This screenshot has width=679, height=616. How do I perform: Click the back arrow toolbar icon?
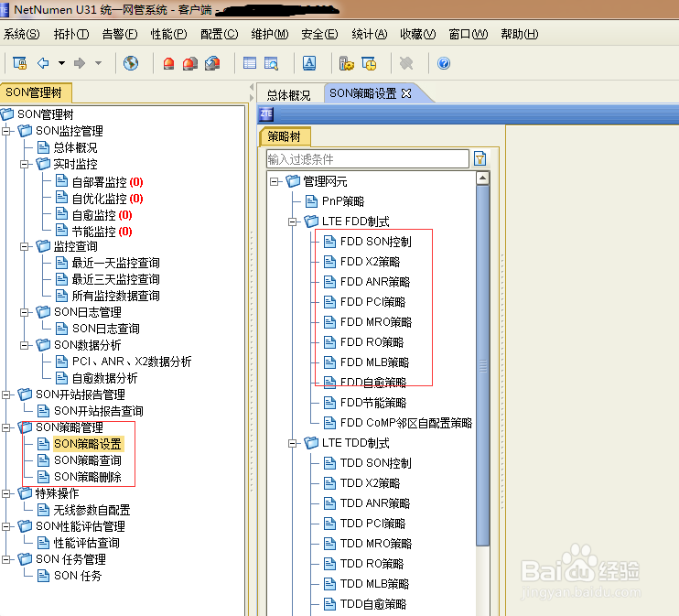pos(43,63)
